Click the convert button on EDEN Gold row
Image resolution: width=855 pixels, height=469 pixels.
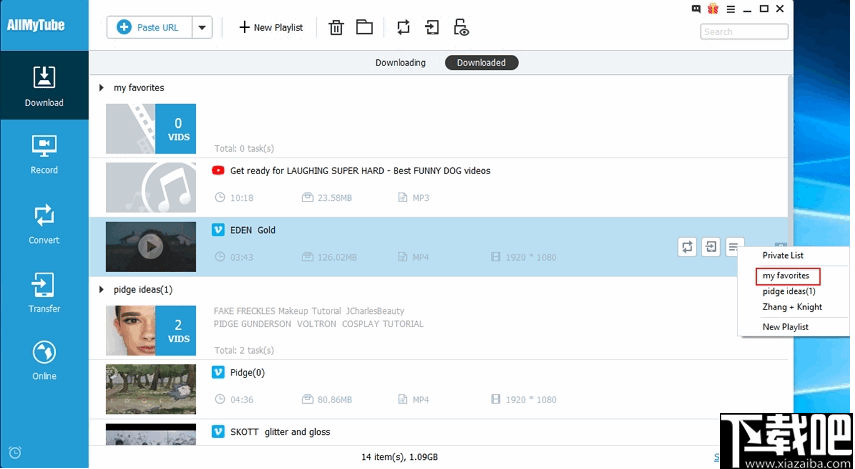(x=687, y=246)
